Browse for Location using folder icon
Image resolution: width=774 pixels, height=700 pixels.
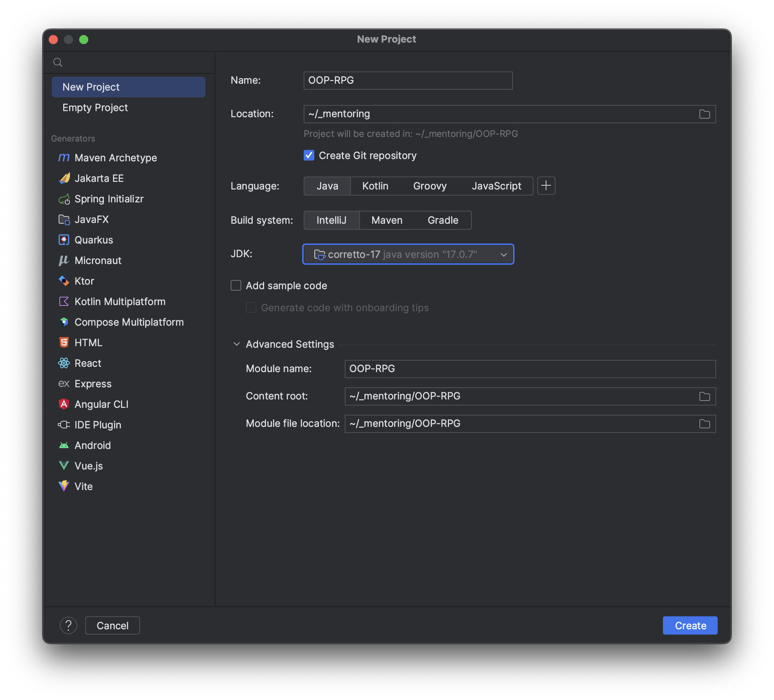pyautogui.click(x=704, y=114)
